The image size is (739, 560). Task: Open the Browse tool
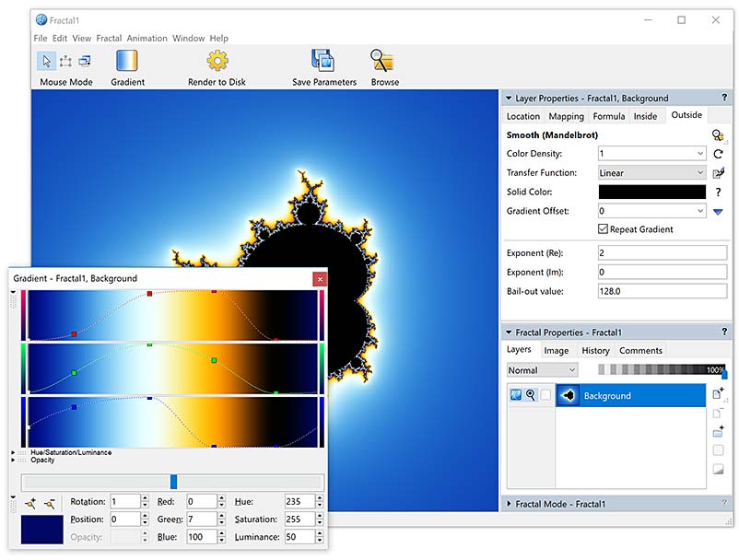coord(382,61)
